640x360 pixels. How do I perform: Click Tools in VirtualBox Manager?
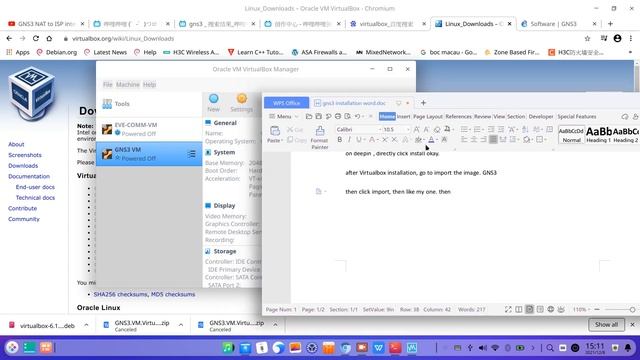[149, 104]
